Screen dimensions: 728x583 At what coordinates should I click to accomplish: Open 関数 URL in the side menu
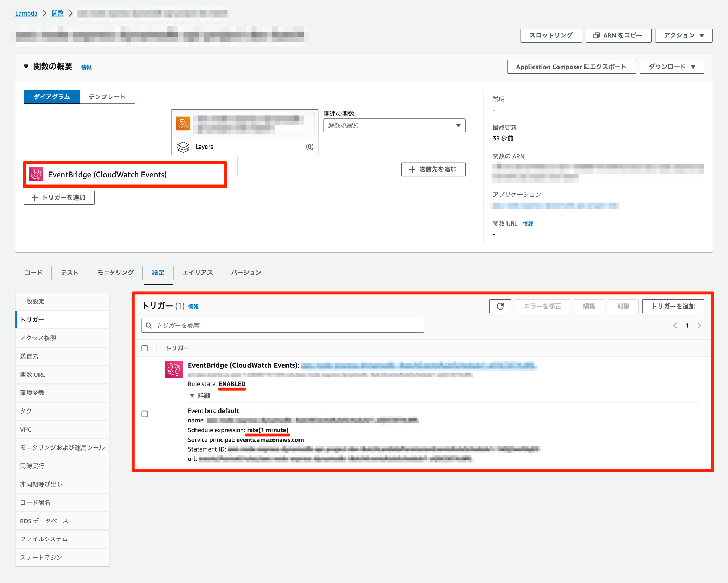(62, 375)
